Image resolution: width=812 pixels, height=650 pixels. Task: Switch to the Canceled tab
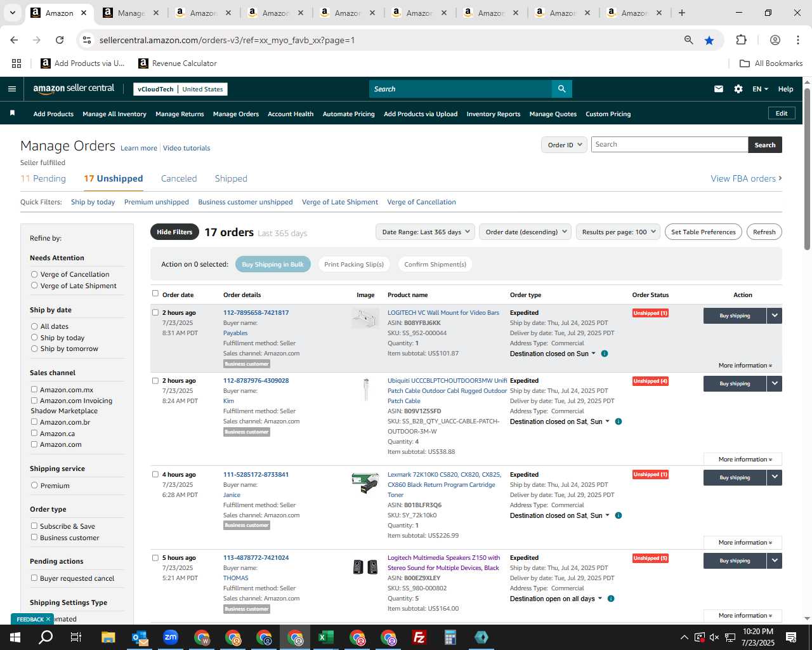tap(179, 178)
